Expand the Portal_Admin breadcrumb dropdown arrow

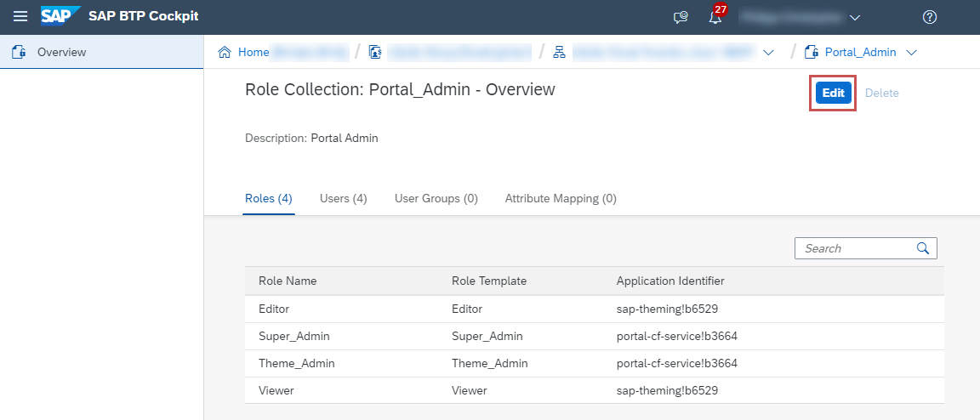point(911,53)
